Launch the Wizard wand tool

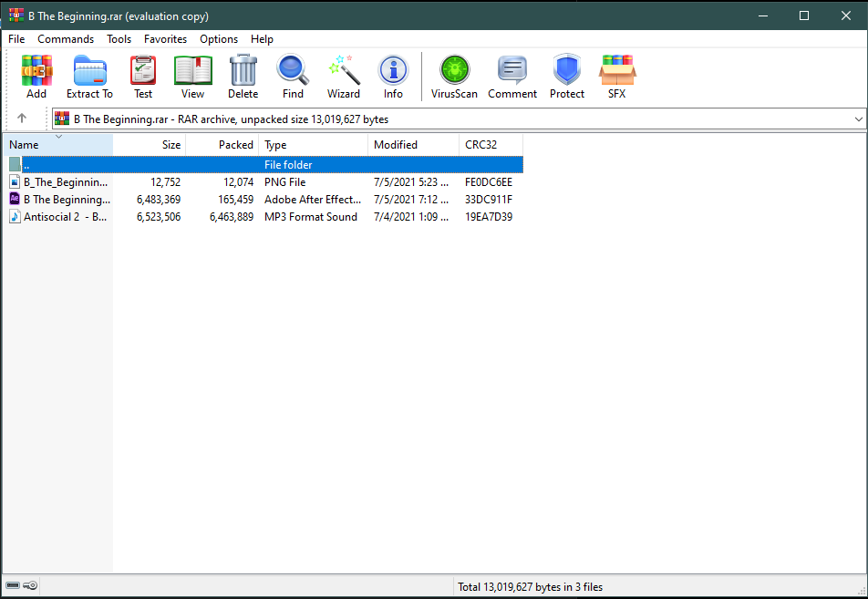pyautogui.click(x=343, y=77)
